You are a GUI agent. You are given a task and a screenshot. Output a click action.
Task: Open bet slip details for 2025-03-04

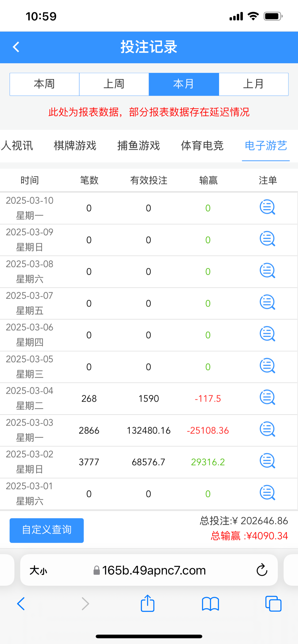(267, 398)
